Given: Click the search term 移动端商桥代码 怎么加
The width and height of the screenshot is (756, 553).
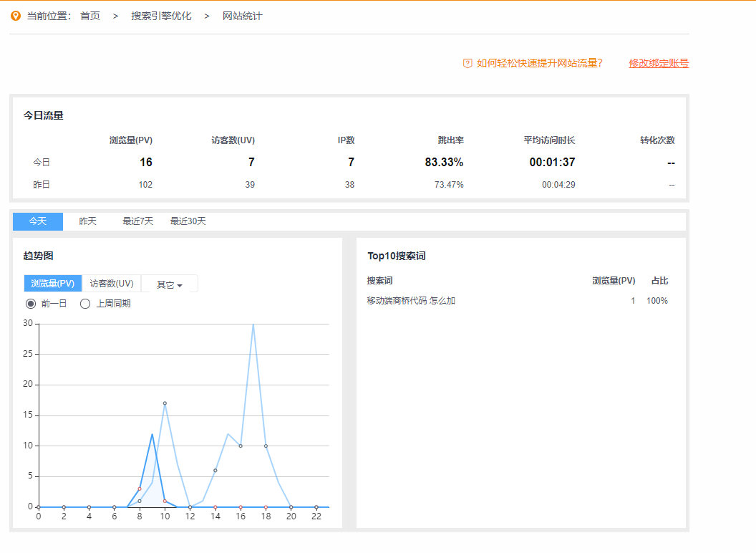Looking at the screenshot, I should coord(411,301).
